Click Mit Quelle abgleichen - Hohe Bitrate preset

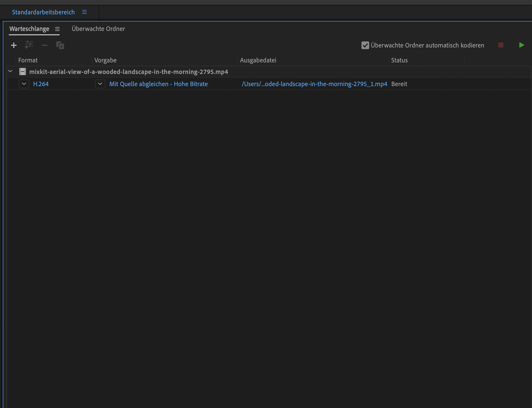[x=158, y=84]
